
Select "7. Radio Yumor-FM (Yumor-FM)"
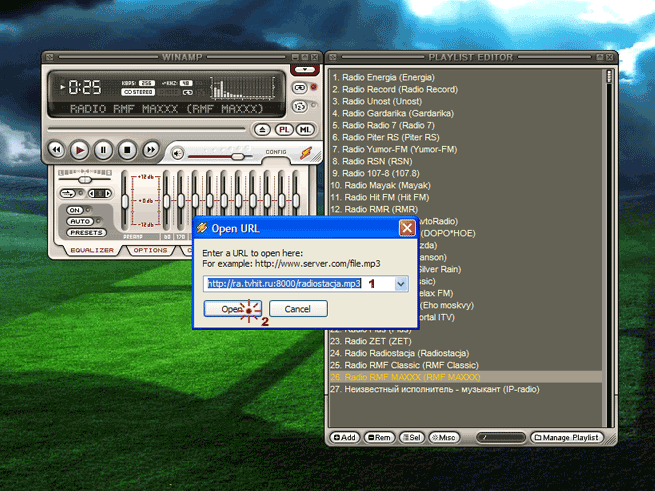pos(466,149)
